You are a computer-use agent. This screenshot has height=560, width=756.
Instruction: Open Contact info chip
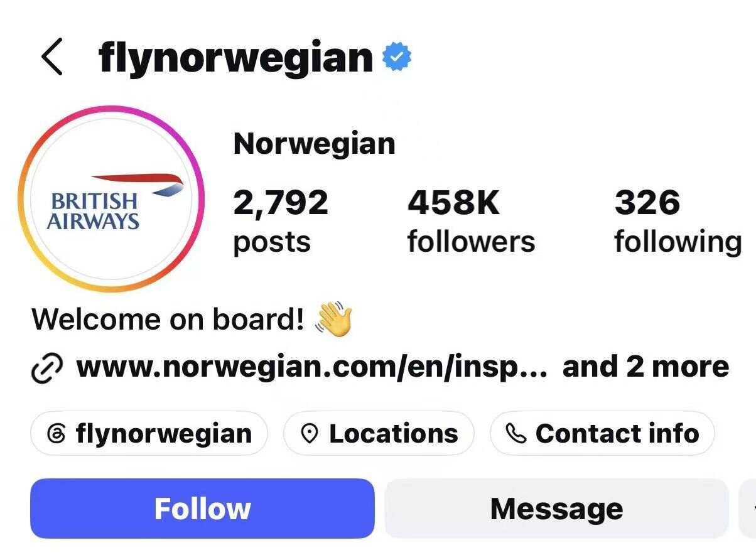[x=602, y=433]
